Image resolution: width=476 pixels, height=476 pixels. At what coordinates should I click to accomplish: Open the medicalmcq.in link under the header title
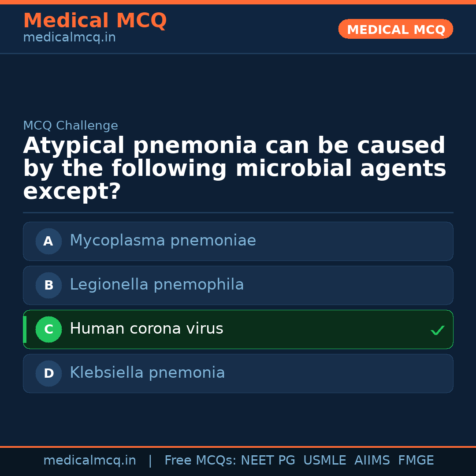coord(69,37)
